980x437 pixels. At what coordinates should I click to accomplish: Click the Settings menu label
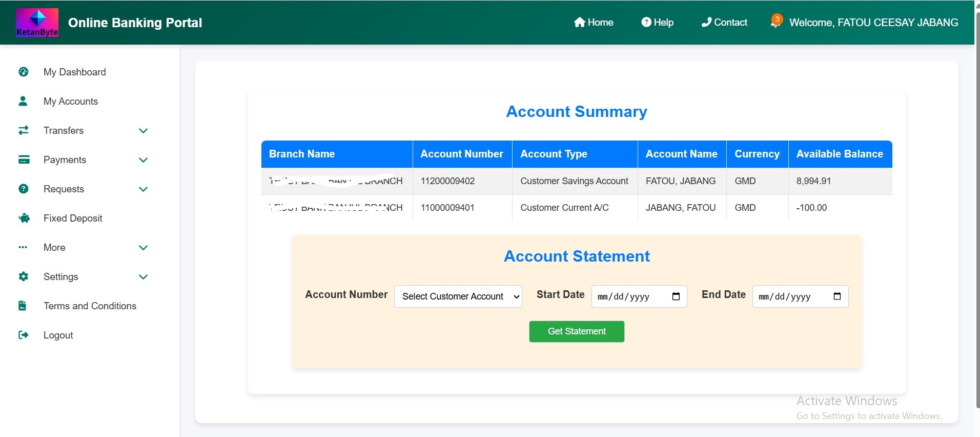pyautogui.click(x=61, y=276)
